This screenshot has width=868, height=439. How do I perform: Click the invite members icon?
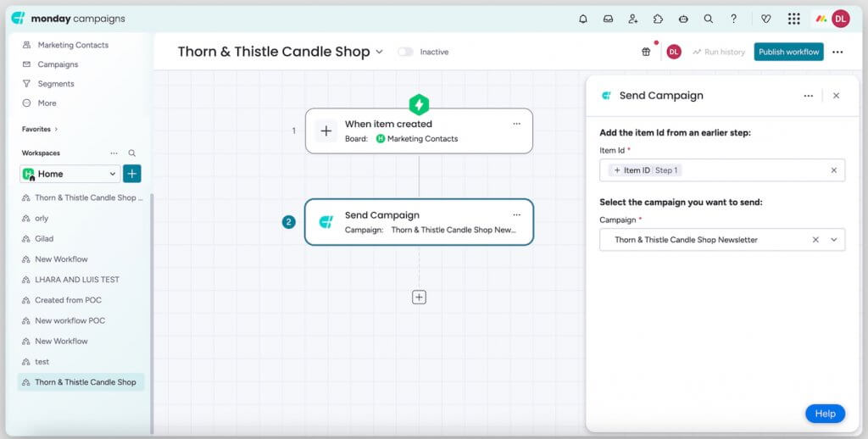(x=633, y=19)
